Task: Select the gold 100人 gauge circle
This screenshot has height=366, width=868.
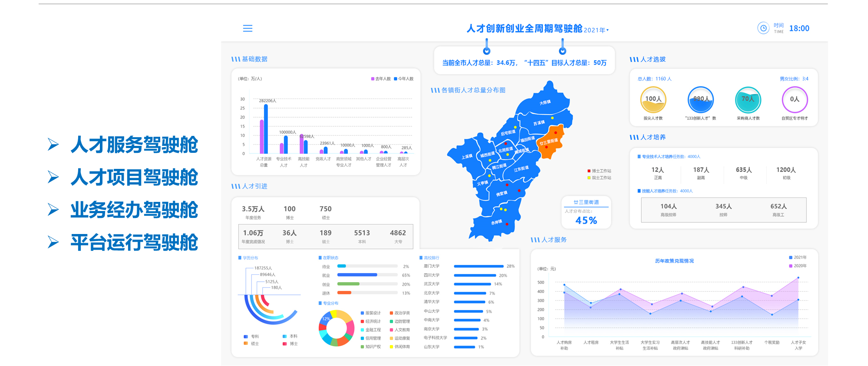Action: coord(653,99)
